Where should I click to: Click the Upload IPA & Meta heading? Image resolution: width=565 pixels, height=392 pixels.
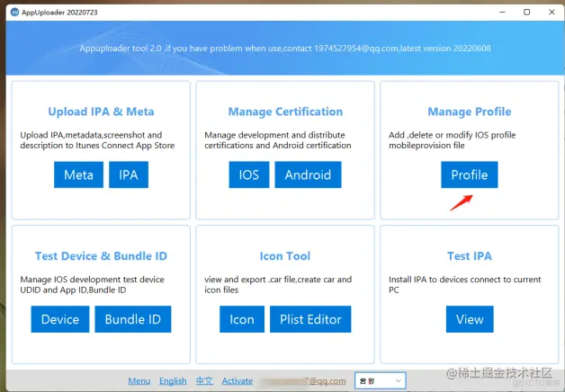[x=102, y=111]
